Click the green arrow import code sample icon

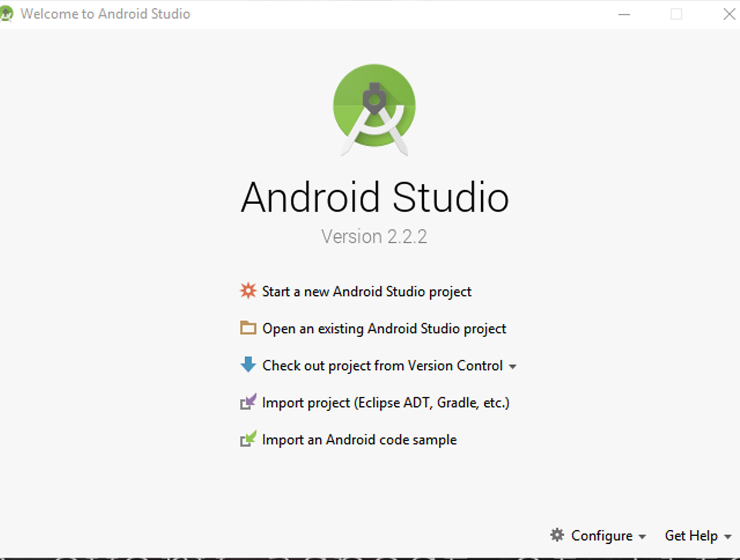click(248, 439)
